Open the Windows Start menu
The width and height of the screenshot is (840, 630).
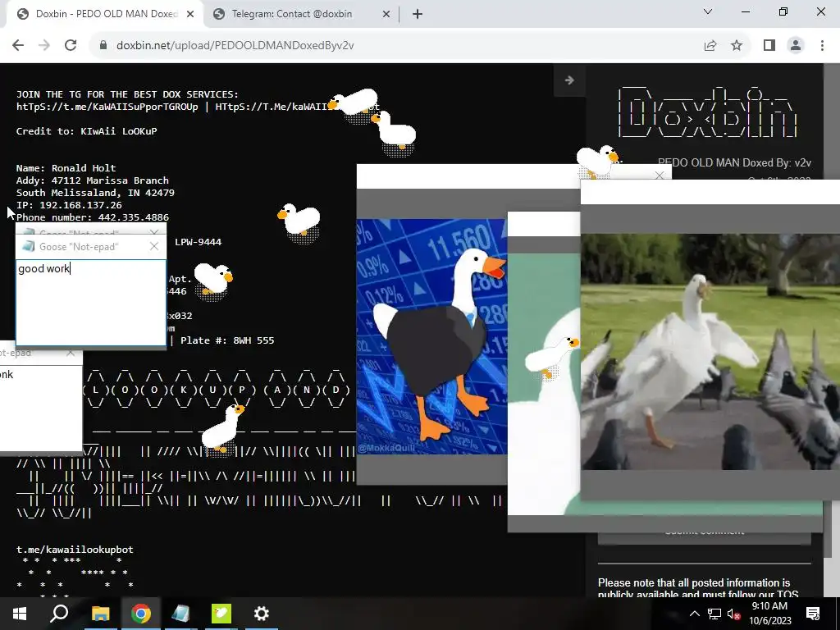click(x=20, y=614)
